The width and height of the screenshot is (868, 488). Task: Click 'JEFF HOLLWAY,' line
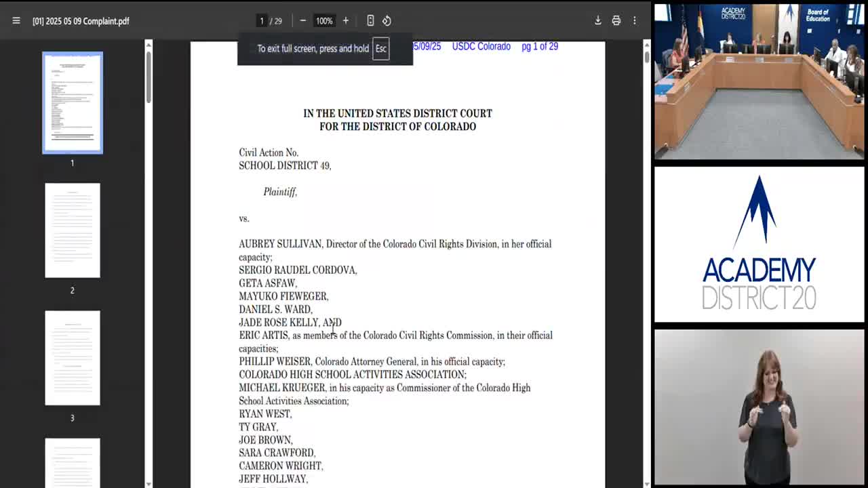pos(273,479)
